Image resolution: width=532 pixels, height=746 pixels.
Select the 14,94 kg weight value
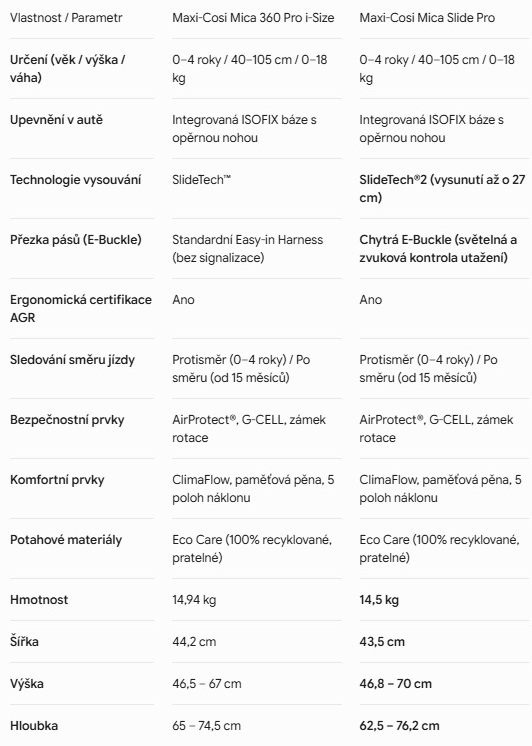tap(194, 599)
